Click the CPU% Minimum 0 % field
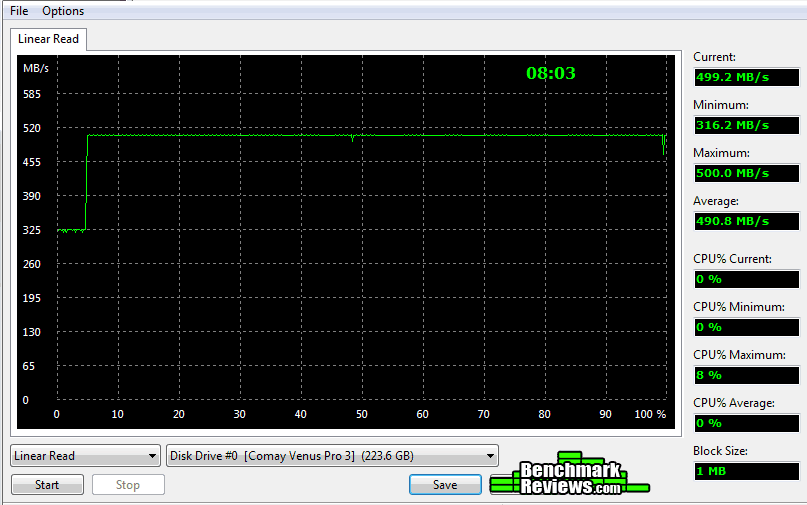The image size is (807, 505). coord(746,327)
